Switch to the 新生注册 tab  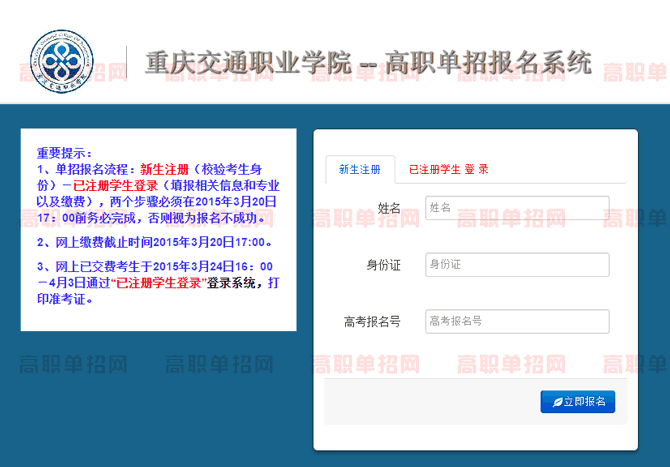(360, 170)
